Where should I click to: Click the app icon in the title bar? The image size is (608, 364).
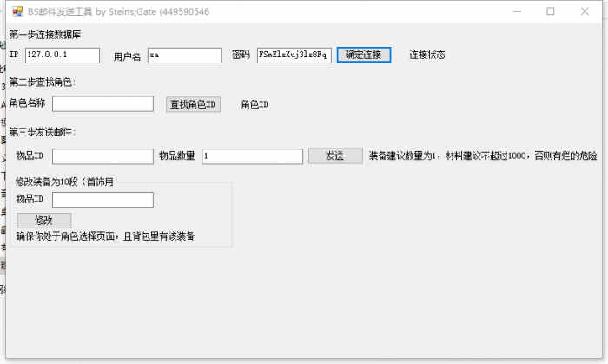coord(17,11)
